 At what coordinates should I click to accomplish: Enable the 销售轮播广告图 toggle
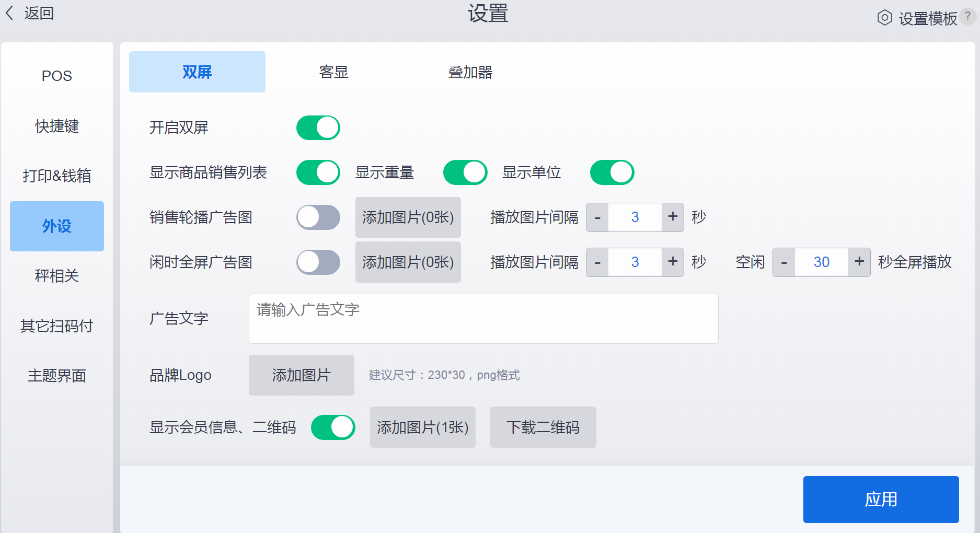[x=318, y=217]
